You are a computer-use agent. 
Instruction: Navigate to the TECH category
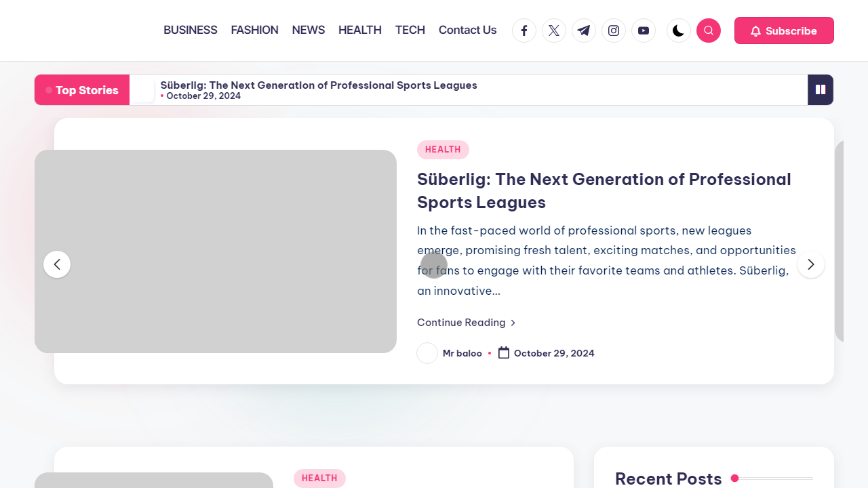[410, 30]
